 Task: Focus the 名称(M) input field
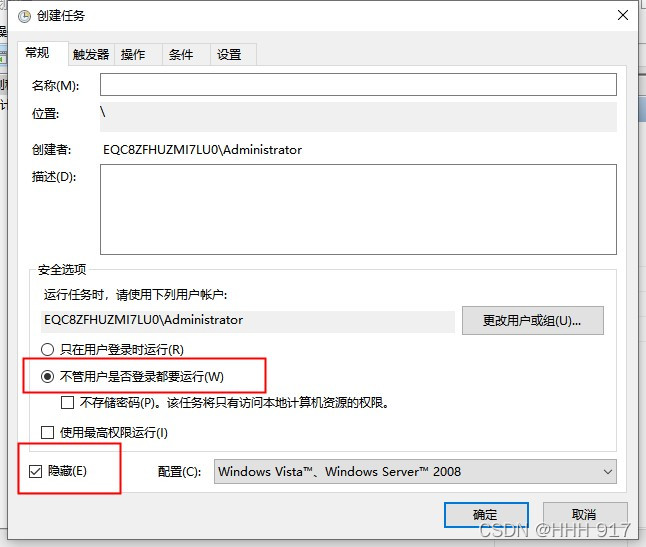pos(358,84)
